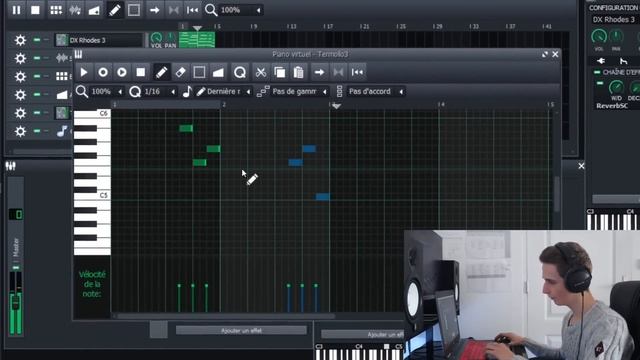640x360 pixels.
Task: Open chord dropdown 'Pas d'accord'
Action: click(x=376, y=91)
